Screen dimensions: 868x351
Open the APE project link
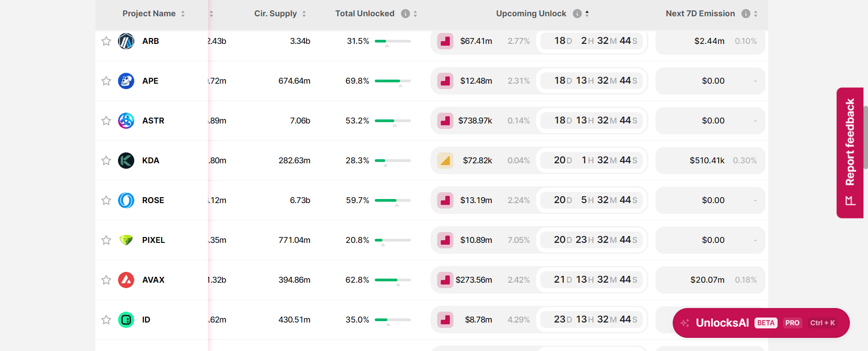tap(150, 81)
